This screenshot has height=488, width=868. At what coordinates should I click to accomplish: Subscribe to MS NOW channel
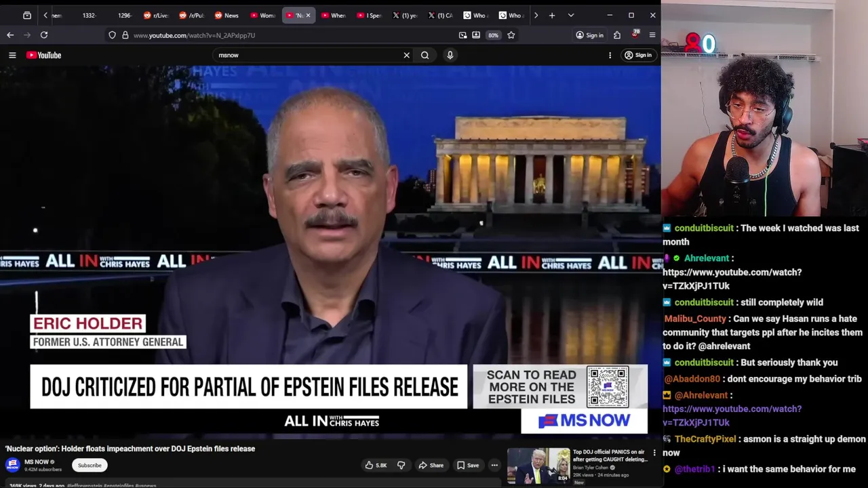[90, 465]
